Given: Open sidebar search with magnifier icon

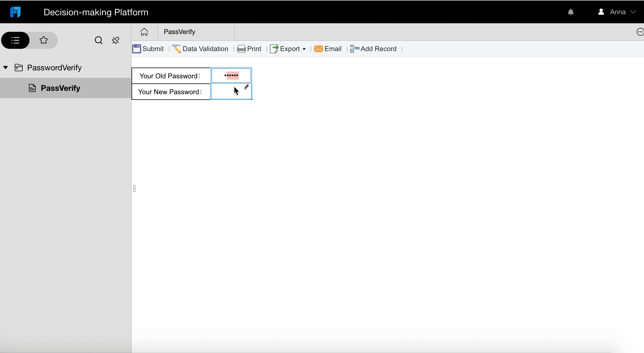Looking at the screenshot, I should pos(98,40).
